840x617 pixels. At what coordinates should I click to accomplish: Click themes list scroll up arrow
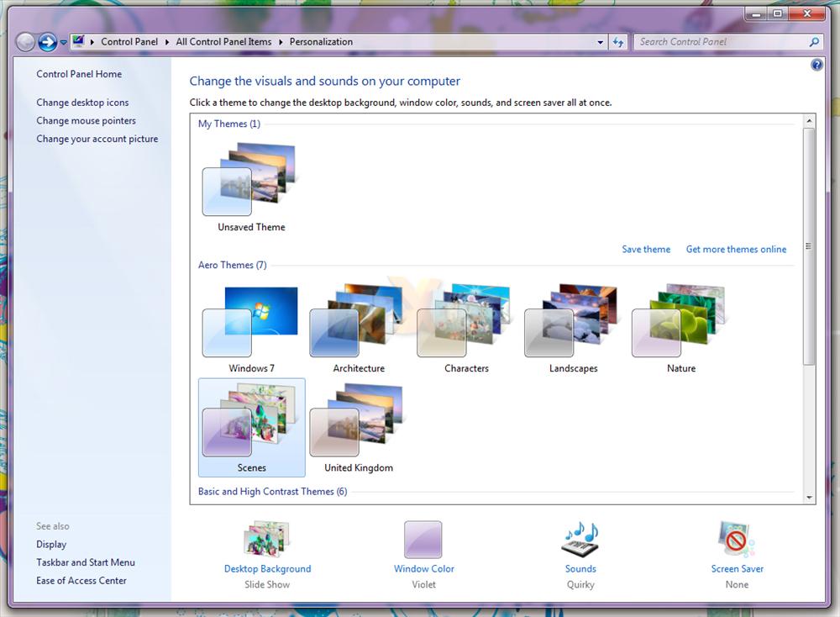[x=809, y=121]
